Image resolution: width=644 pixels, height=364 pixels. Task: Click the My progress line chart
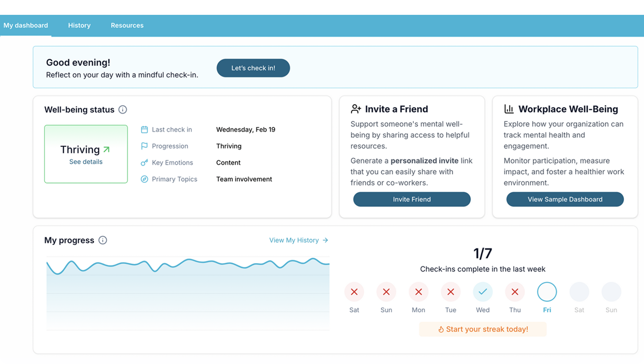click(188, 294)
